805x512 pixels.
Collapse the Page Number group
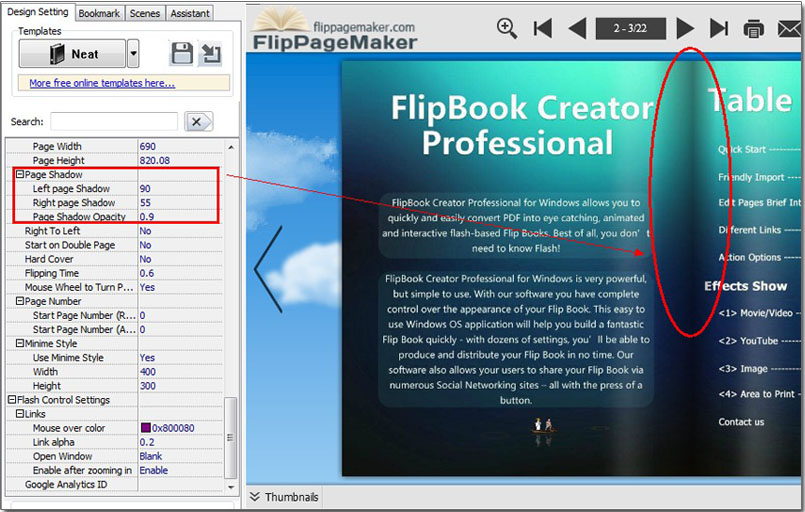click(x=20, y=301)
